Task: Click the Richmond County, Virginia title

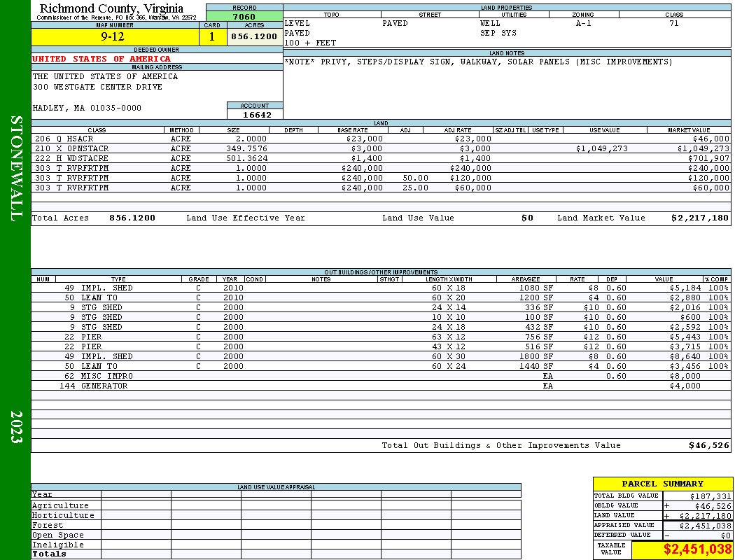Action: coord(111,8)
